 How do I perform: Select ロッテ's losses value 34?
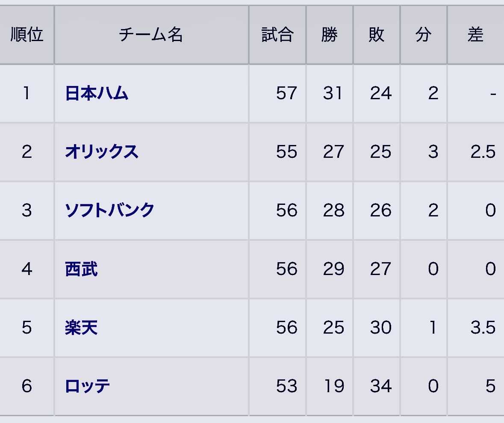(380, 386)
